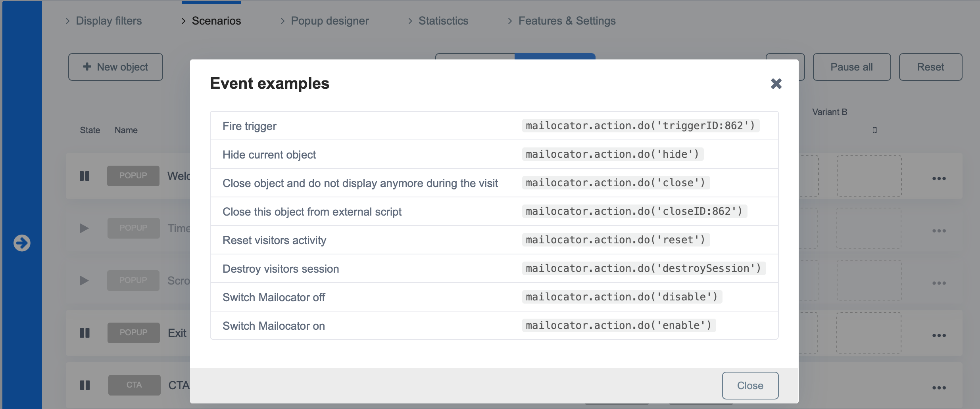
Task: Open the Display filters tab
Action: tap(104, 21)
